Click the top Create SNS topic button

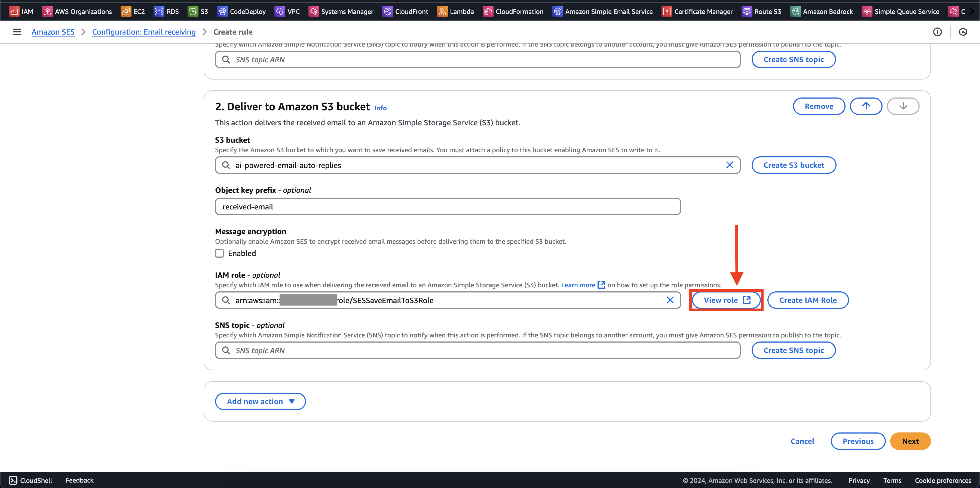(x=793, y=59)
